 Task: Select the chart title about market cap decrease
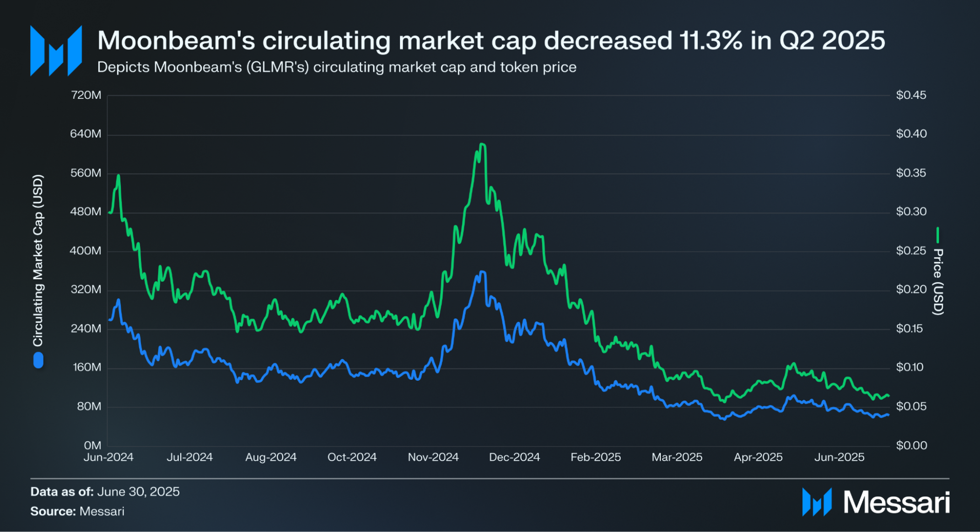tap(491, 40)
